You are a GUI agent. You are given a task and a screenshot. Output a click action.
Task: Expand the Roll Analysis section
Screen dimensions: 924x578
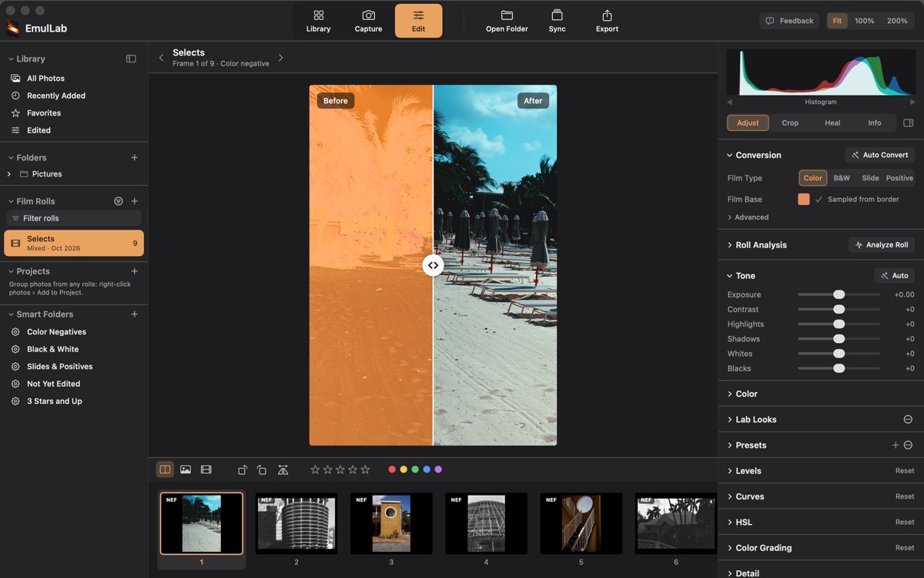729,245
